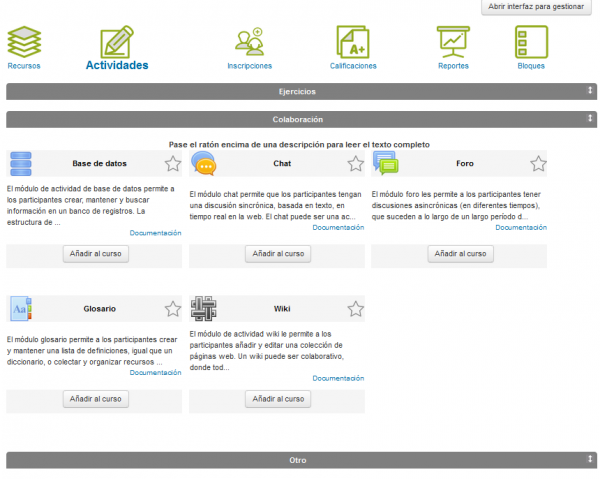This screenshot has height=479, width=600.
Task: Open the Reportes chart icon
Action: pos(453,41)
